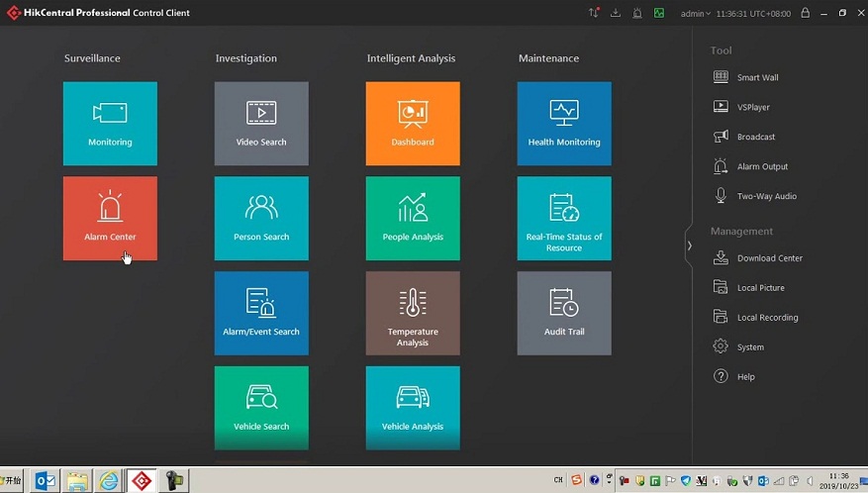Open file explorer from the taskbar
Screen dimensions: 868x493
tap(77, 480)
